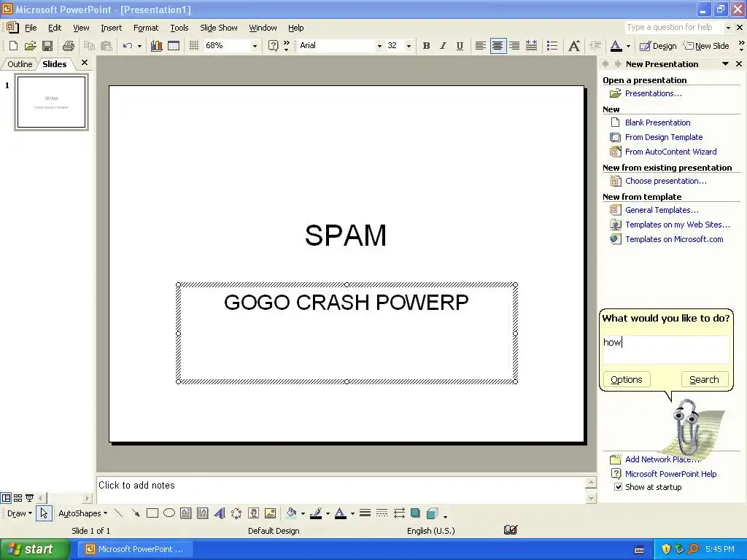747x560 pixels.
Task: Click the Search button in assistant balloon
Action: tap(704, 379)
